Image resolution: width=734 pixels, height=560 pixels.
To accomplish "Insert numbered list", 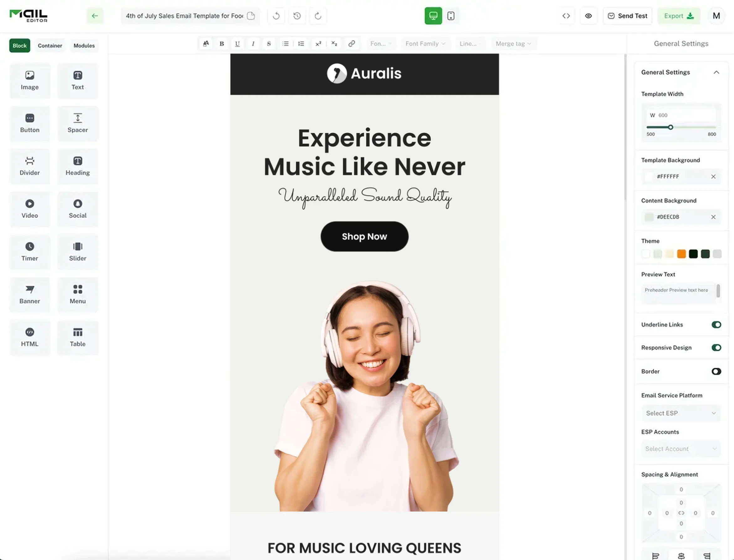I will click(301, 44).
